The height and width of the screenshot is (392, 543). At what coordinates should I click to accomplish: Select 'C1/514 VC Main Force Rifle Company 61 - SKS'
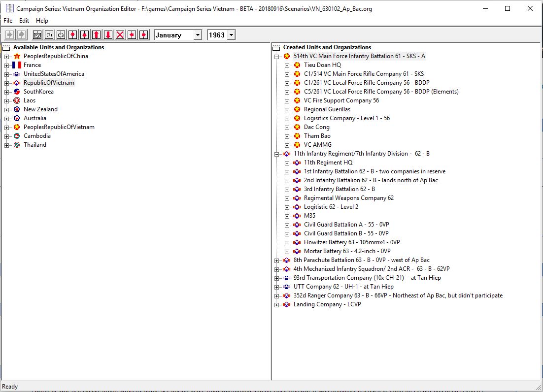click(x=364, y=74)
